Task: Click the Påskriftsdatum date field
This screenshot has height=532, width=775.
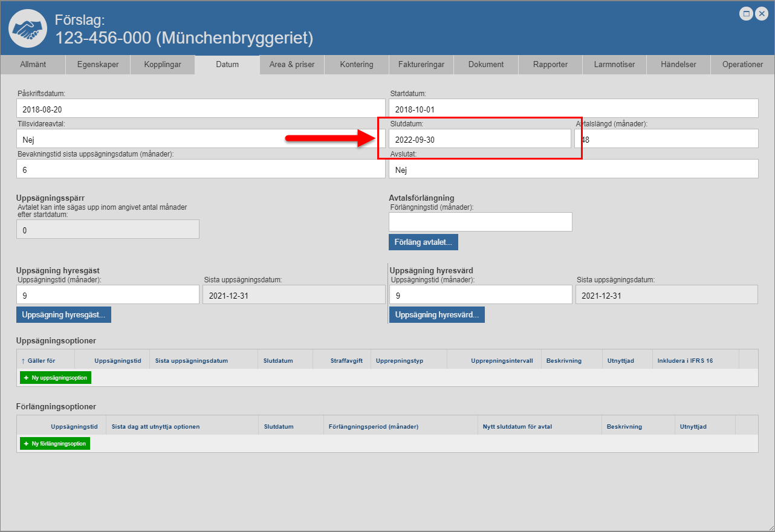Action: pyautogui.click(x=201, y=109)
